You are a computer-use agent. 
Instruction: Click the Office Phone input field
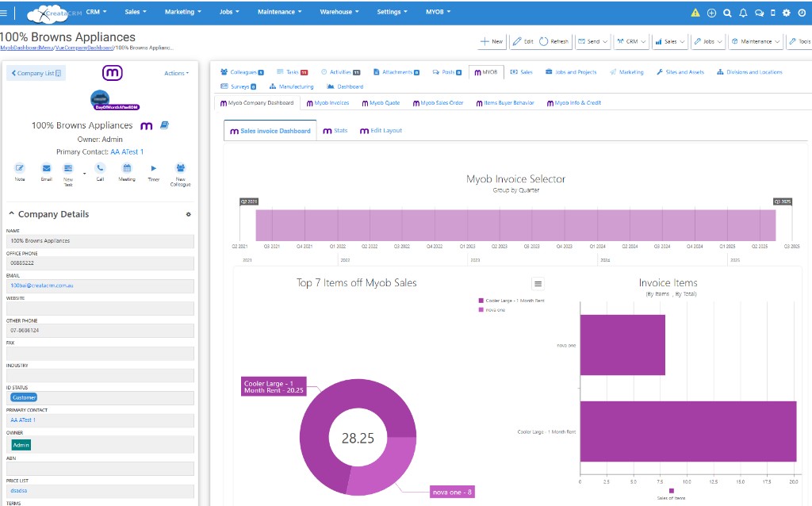point(100,263)
